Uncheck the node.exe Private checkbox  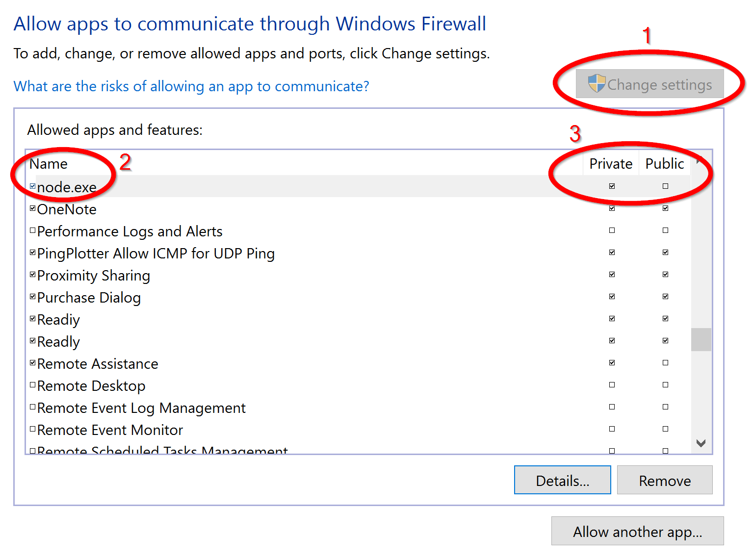coord(611,186)
